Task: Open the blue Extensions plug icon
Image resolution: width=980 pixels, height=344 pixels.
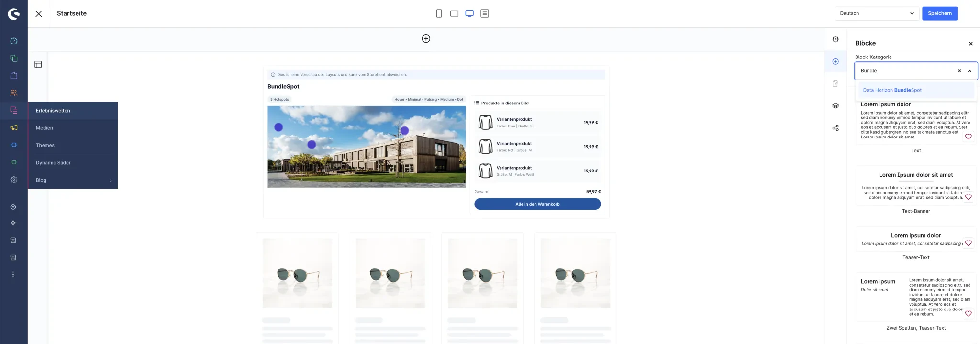Action: coord(14,145)
